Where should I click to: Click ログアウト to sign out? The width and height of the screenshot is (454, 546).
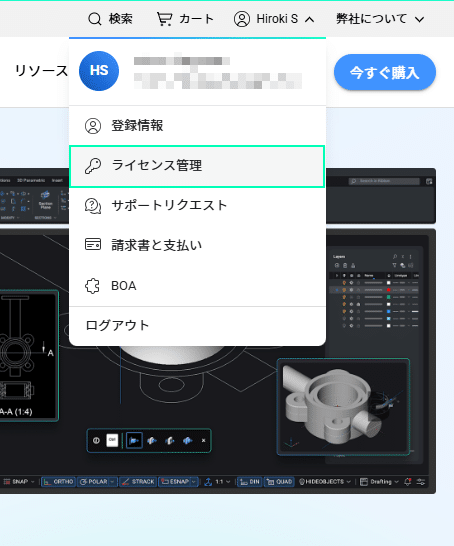pos(197,326)
